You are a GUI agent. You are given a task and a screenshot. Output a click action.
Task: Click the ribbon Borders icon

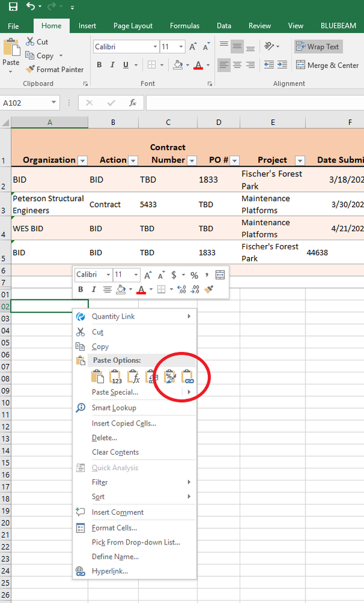coord(152,65)
